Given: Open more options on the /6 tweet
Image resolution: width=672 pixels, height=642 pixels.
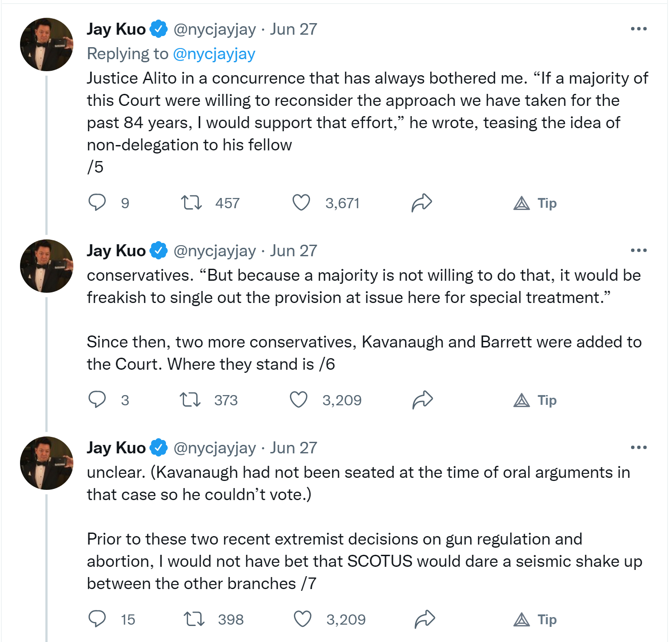Looking at the screenshot, I should pyautogui.click(x=639, y=250).
